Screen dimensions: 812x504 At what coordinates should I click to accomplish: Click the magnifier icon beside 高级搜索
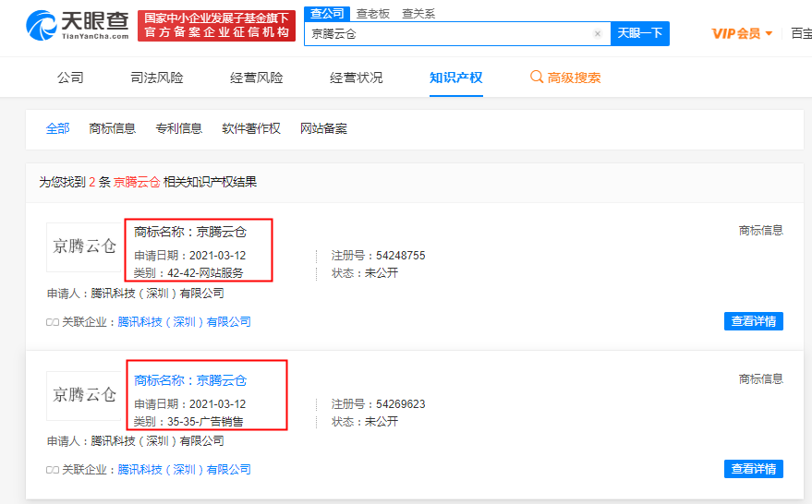click(537, 78)
